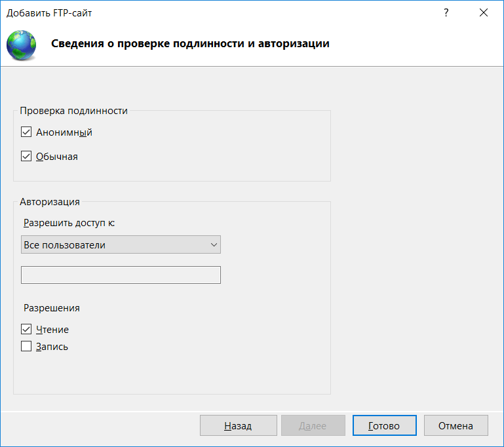Click the greyed-out Далее button
This screenshot has width=504, height=447.
coord(313,425)
